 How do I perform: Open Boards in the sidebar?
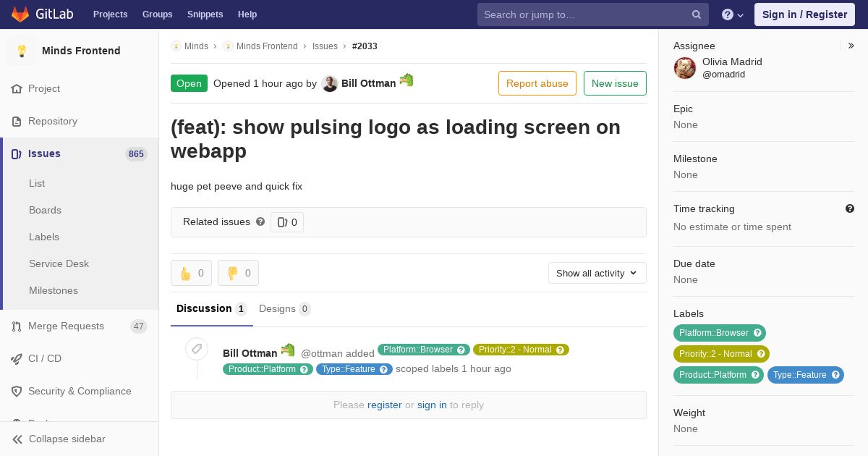click(x=45, y=211)
